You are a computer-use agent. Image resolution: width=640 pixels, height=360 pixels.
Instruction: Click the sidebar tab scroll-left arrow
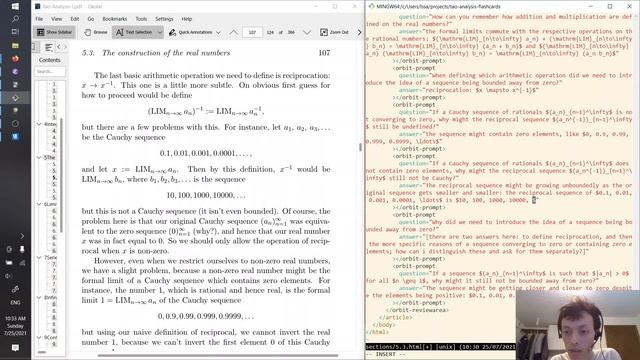(x=59, y=47)
